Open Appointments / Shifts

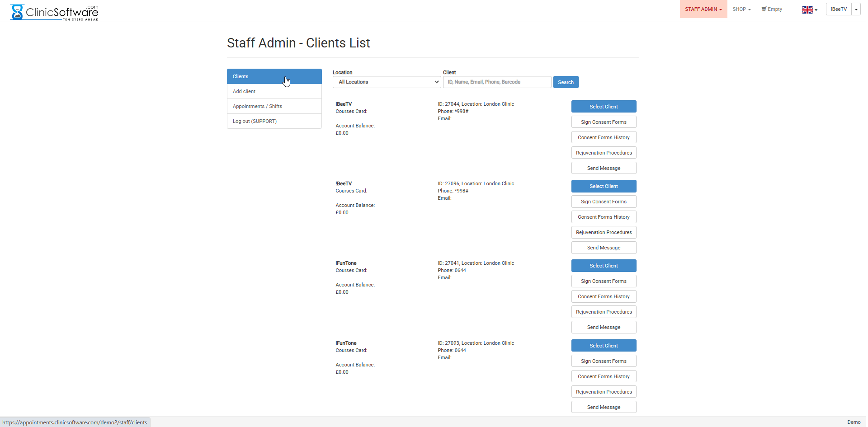click(257, 106)
